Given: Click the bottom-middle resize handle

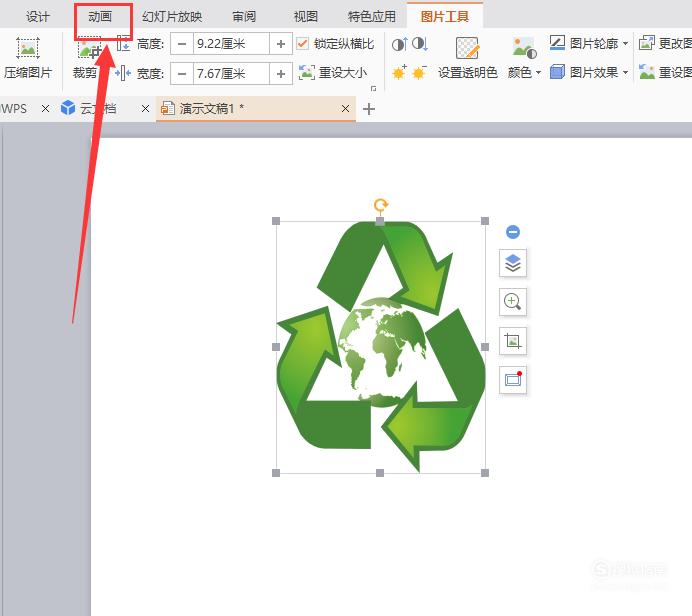Looking at the screenshot, I should (380, 473).
